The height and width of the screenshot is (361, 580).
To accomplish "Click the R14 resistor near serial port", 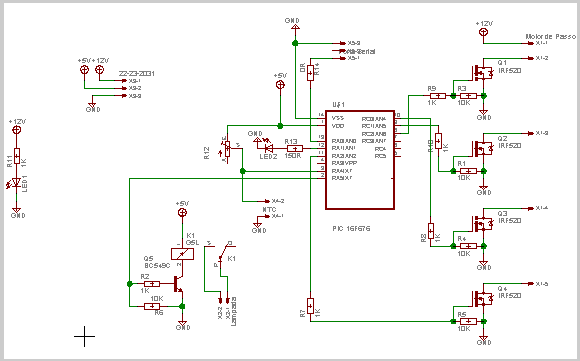I will (310, 72).
